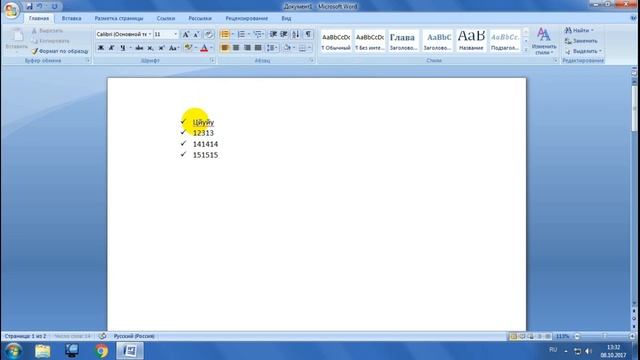Open Изменить стили change styles menu
This screenshot has width=640, height=360.
[x=544, y=41]
